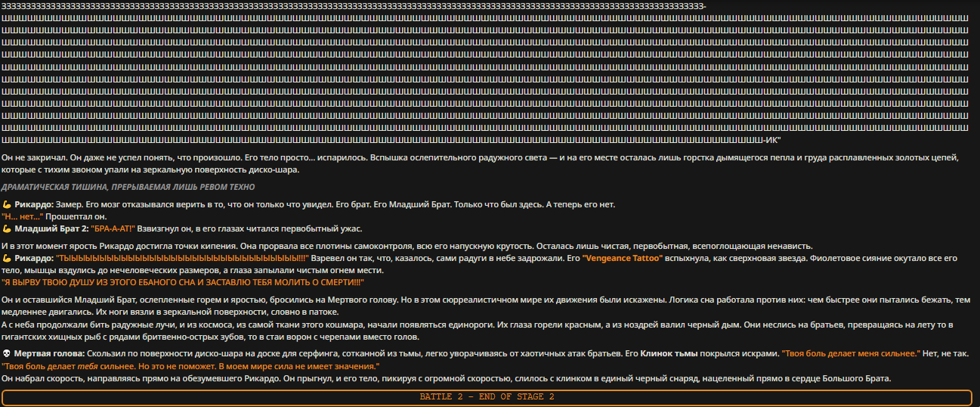Click the sentence starting 'И в этот момент ярость Рикардо'
This screenshot has width=980, height=407.
[407, 246]
